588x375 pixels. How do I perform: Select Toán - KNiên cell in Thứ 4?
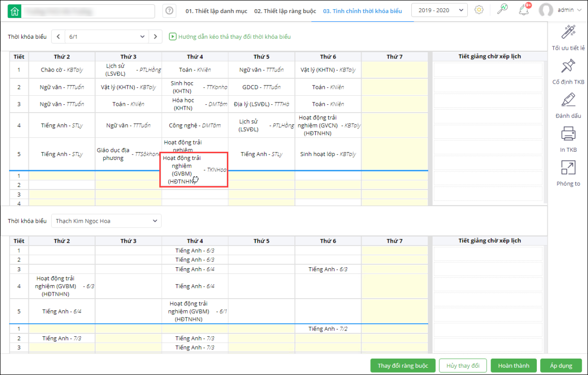coord(195,70)
